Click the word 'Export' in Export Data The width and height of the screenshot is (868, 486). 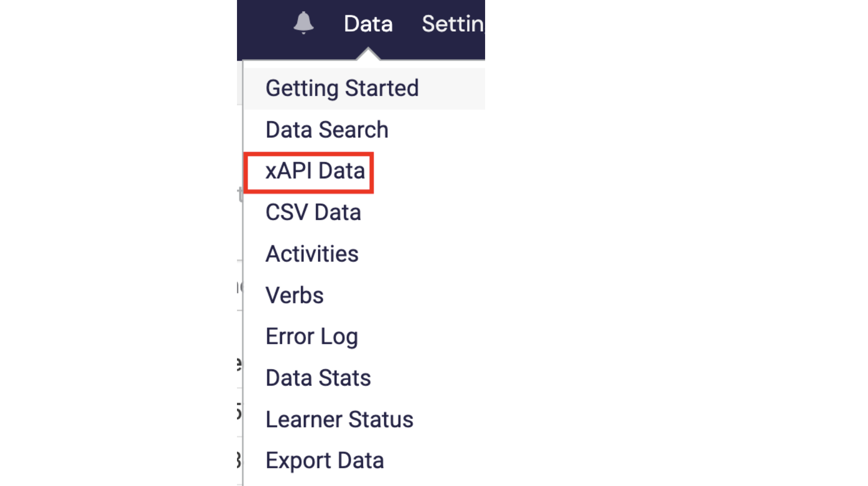[298, 461]
